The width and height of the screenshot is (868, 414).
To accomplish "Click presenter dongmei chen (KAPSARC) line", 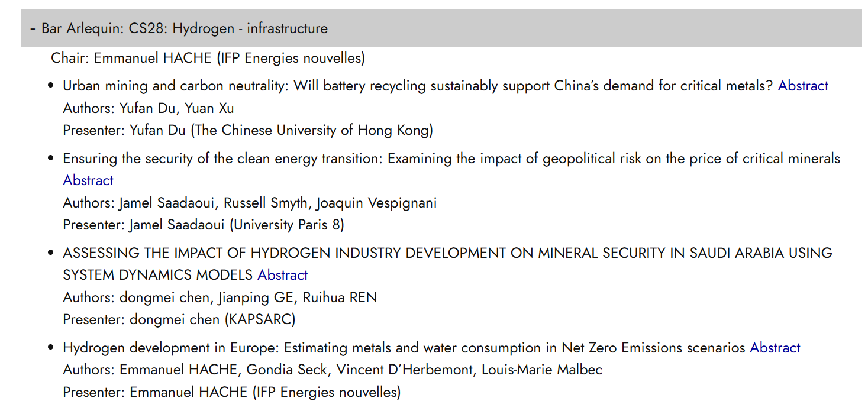I will point(179,319).
